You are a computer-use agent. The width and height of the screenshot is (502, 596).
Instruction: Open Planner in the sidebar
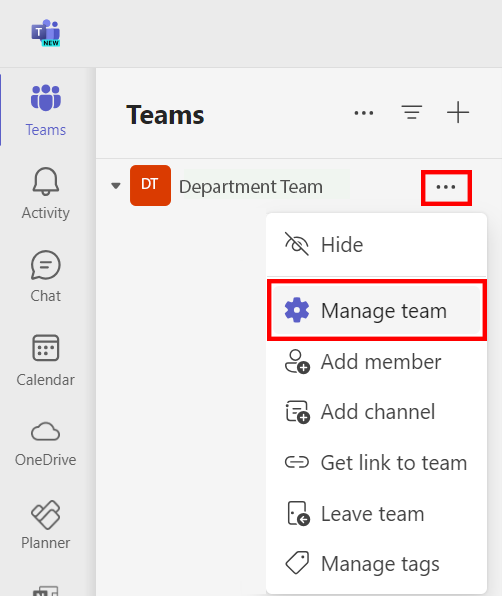(x=46, y=525)
